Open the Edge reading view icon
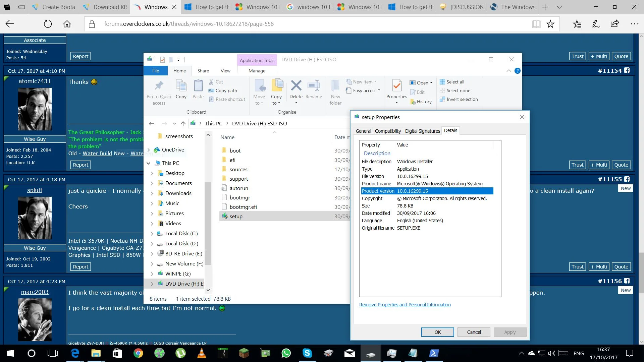The image size is (644, 362). point(536,24)
